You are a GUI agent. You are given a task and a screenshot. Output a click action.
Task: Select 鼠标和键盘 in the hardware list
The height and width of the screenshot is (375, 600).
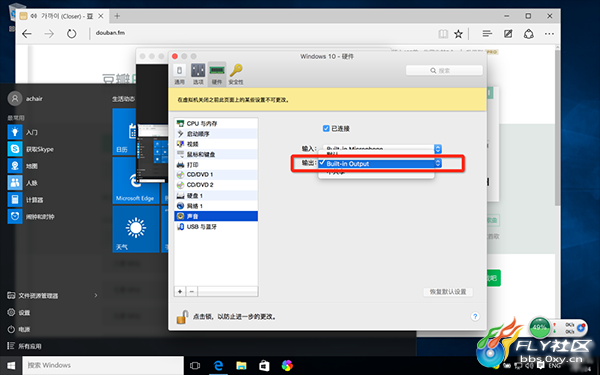pyautogui.click(x=216, y=155)
